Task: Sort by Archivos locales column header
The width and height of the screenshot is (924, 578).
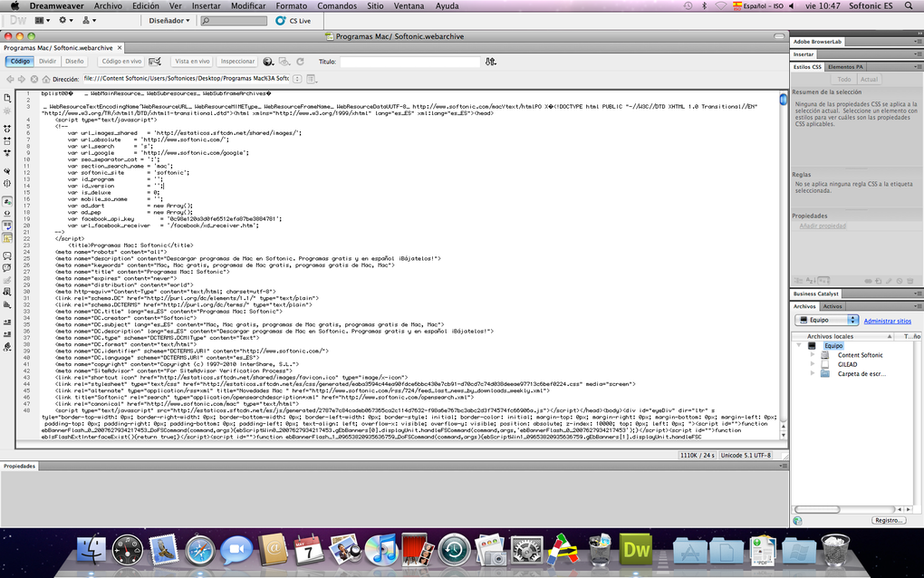Action: click(843, 336)
